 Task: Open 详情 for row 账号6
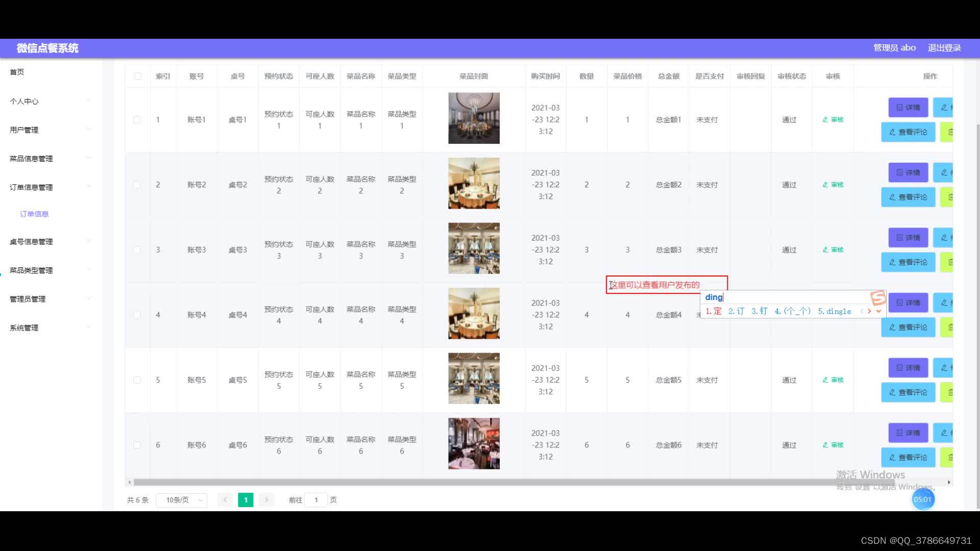coord(909,433)
